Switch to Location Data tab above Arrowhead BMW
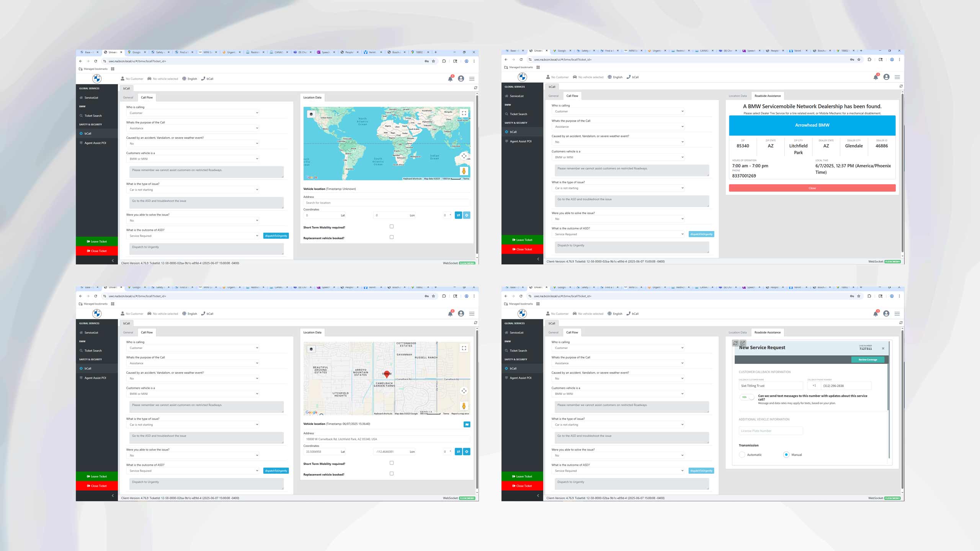Screen dimensions: 980x551 click(737, 96)
